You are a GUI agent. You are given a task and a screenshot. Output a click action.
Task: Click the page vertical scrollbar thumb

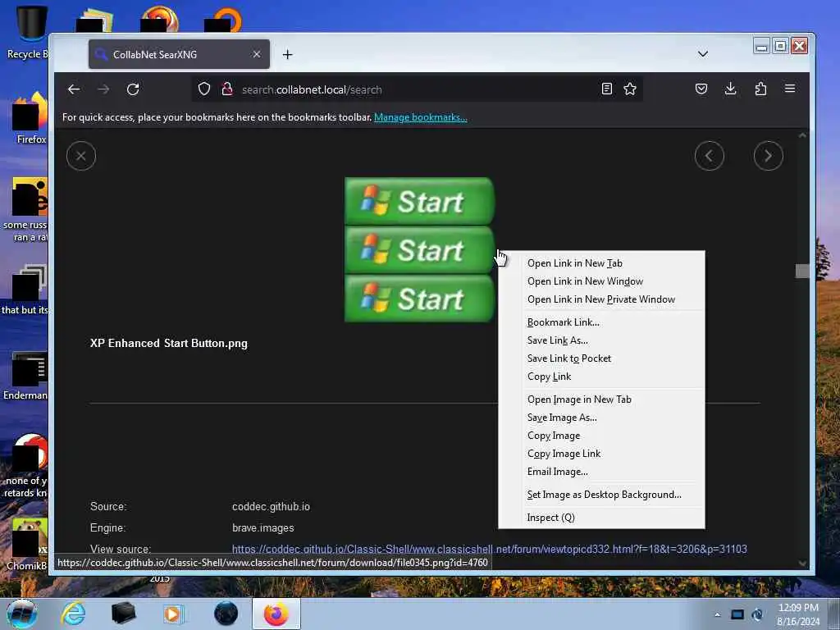(802, 271)
